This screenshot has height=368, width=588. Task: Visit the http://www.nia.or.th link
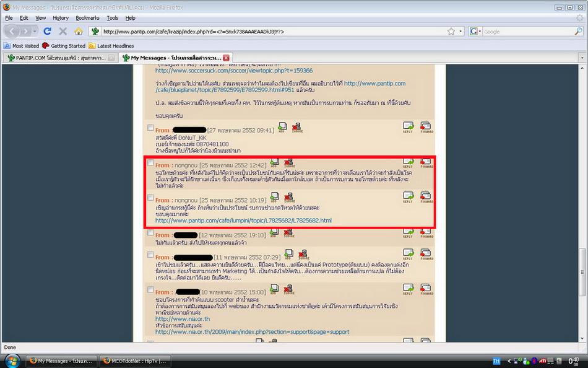(183, 319)
